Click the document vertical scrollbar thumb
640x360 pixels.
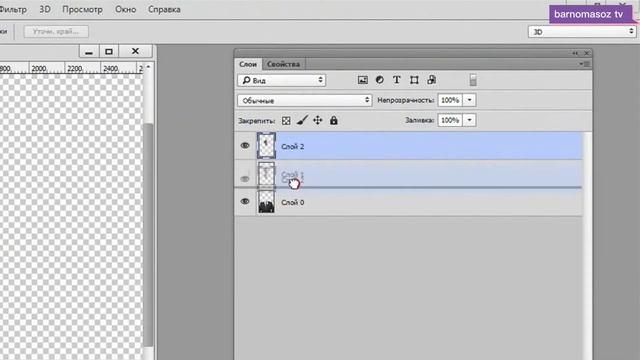pyautogui.click(x=148, y=235)
